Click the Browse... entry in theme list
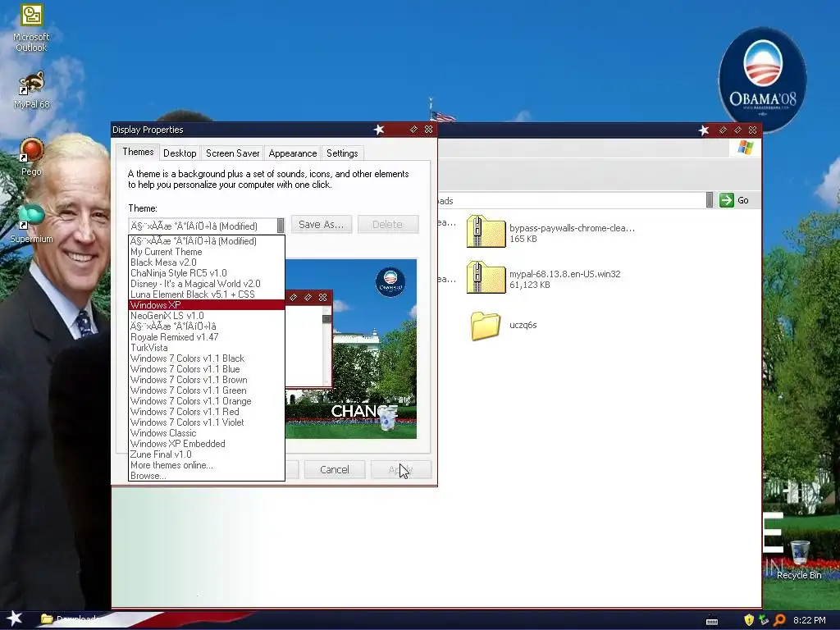The height and width of the screenshot is (630, 840). pyautogui.click(x=207, y=476)
